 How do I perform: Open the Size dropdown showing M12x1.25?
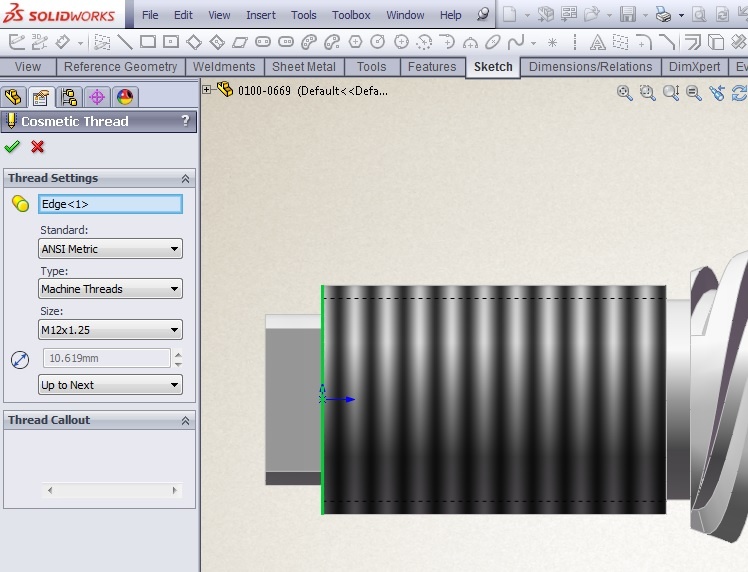[110, 330]
